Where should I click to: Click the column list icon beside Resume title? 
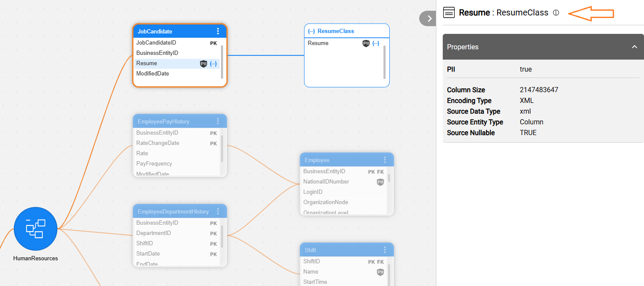point(449,12)
